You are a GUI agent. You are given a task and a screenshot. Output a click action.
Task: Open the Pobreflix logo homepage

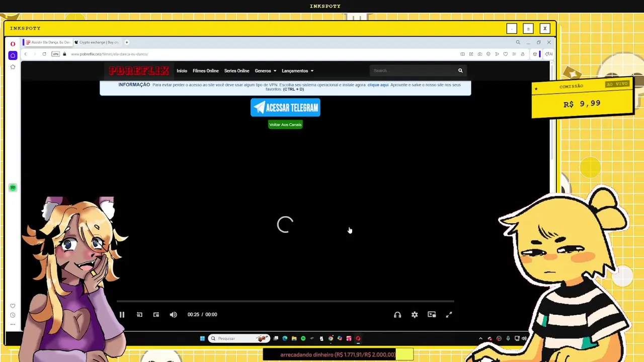[139, 71]
